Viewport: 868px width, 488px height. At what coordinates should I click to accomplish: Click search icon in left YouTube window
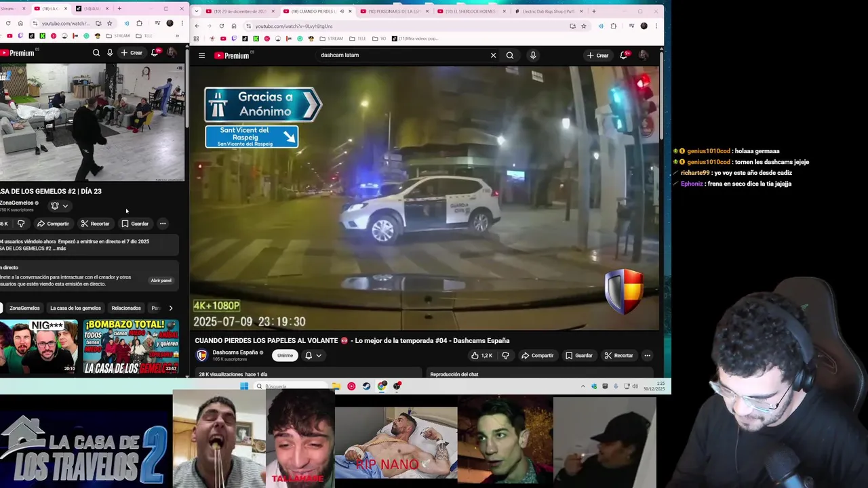pos(96,53)
